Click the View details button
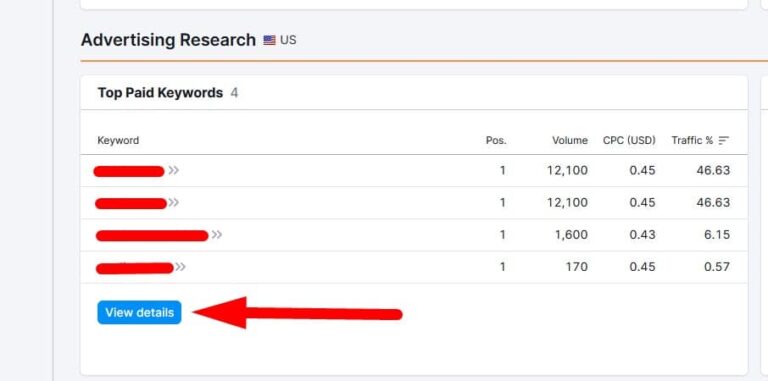 139,312
